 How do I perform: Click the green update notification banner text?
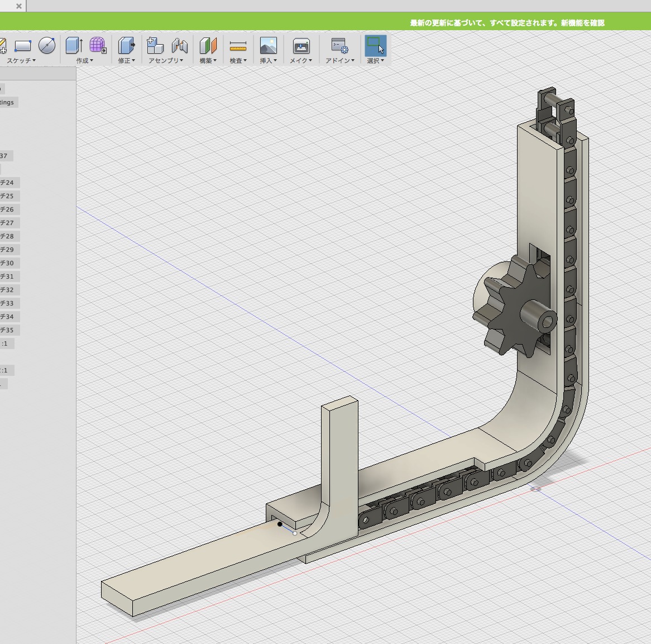(507, 23)
